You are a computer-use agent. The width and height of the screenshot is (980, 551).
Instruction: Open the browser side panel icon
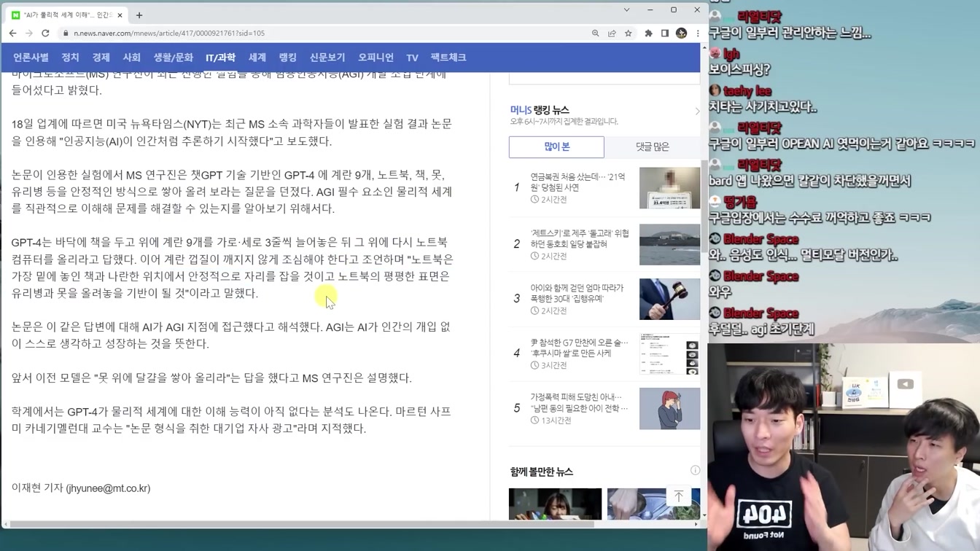coord(664,34)
